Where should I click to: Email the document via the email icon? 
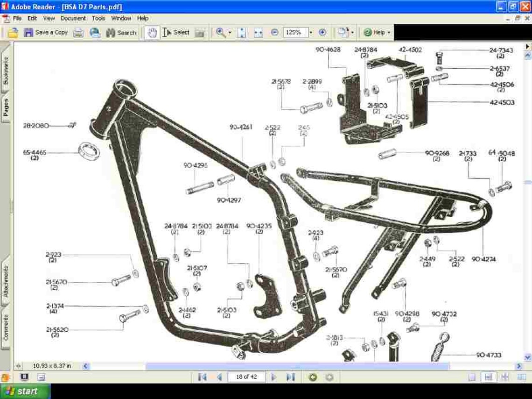[94, 32]
